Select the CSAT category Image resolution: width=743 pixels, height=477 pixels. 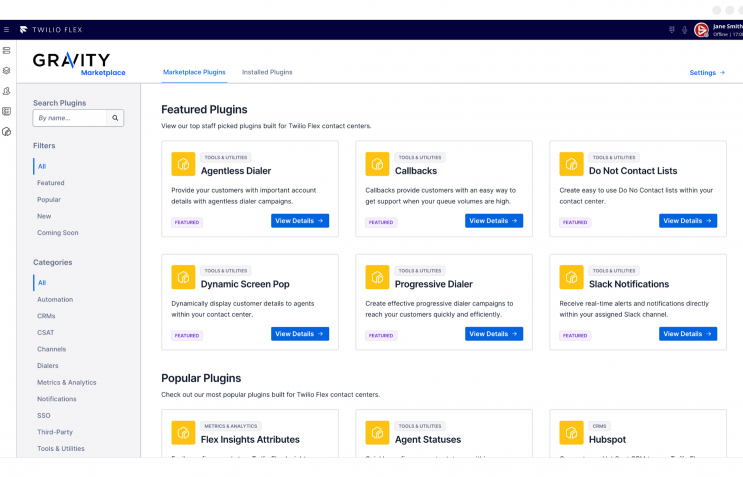point(45,333)
